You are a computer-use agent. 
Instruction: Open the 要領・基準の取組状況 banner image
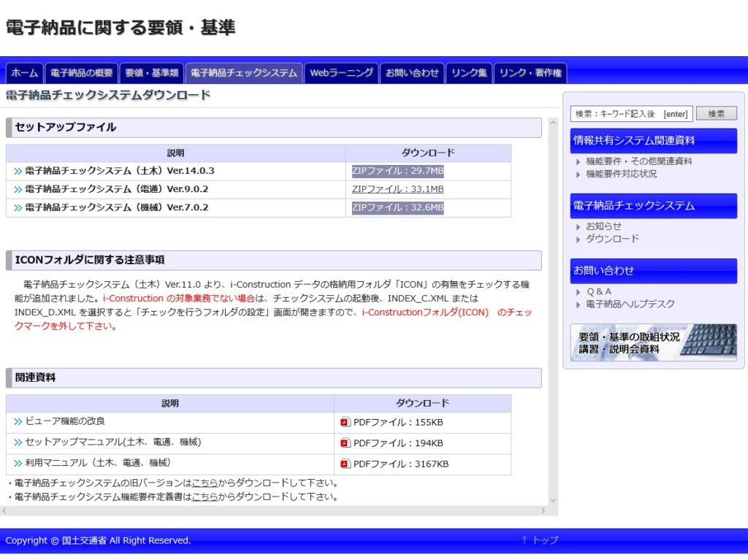(x=653, y=342)
